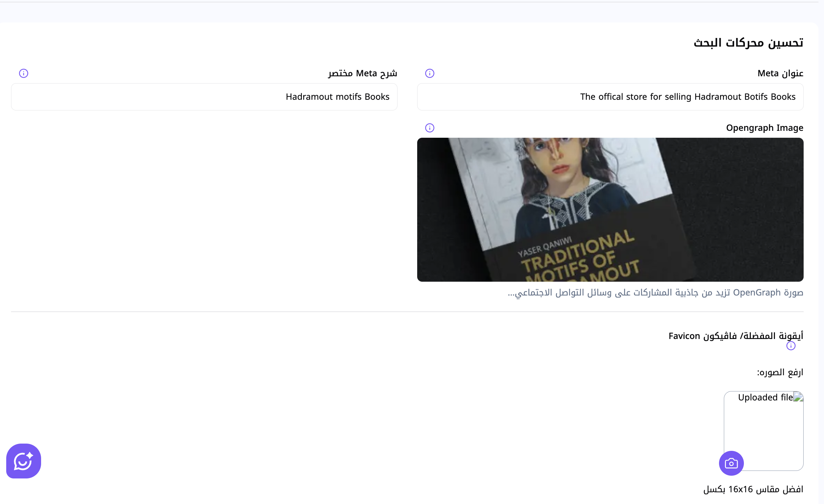This screenshot has height=504, width=824.
Task: Click info icon beside شرح Meta مختصر
Action: coord(23,73)
